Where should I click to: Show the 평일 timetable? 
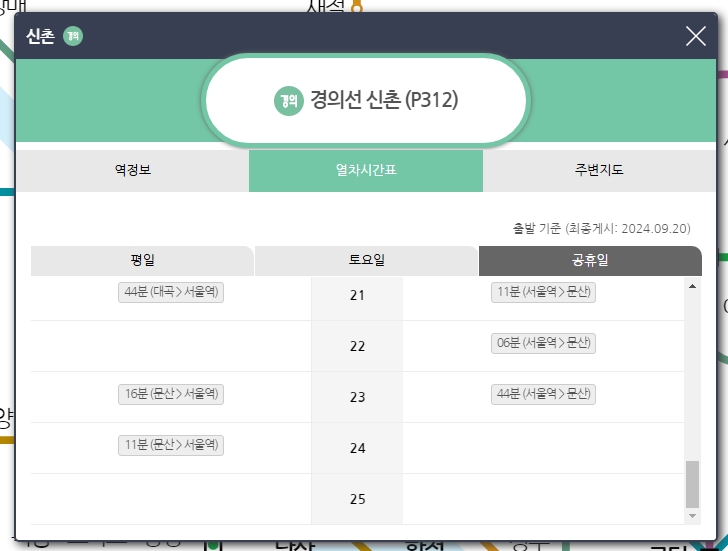pos(142,260)
